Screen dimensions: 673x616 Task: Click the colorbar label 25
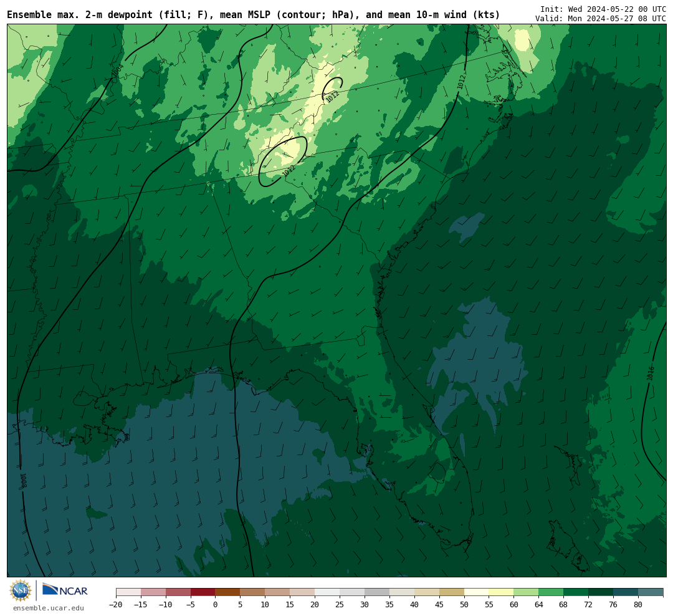click(x=340, y=605)
